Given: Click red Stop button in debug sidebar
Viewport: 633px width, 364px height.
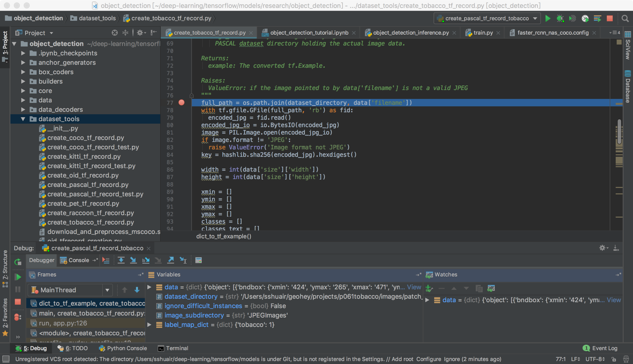Looking at the screenshot, I should point(18,302).
